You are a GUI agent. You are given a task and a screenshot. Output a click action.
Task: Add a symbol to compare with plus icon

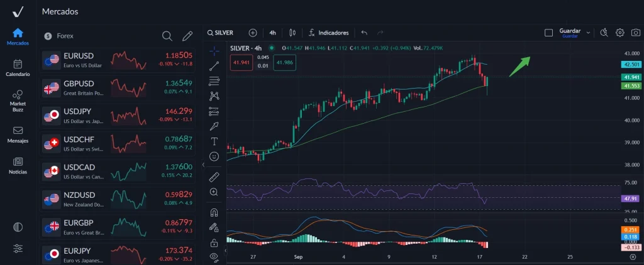[253, 33]
